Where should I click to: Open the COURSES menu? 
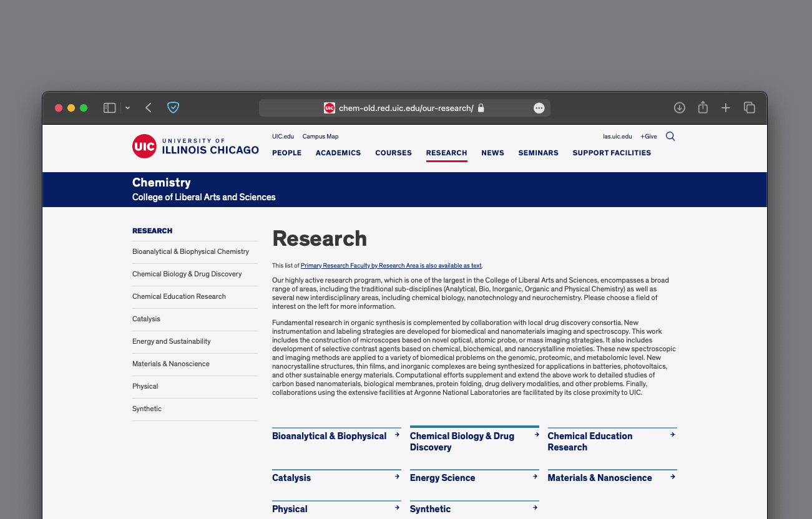(x=393, y=153)
